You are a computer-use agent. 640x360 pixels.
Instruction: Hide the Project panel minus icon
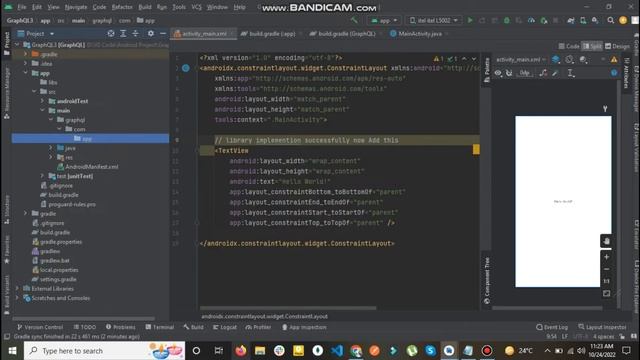163,33
